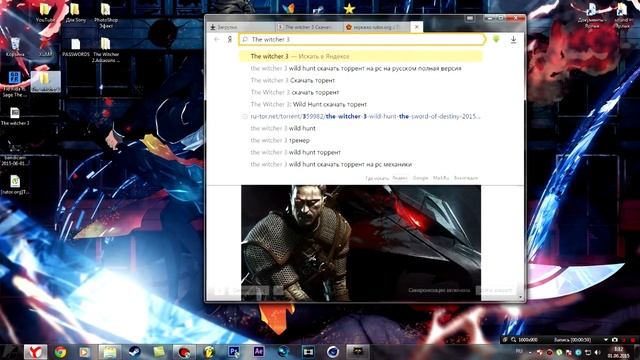640x360 pixels.
Task: Open browser downloads with the arrow icon
Action: 513,39
